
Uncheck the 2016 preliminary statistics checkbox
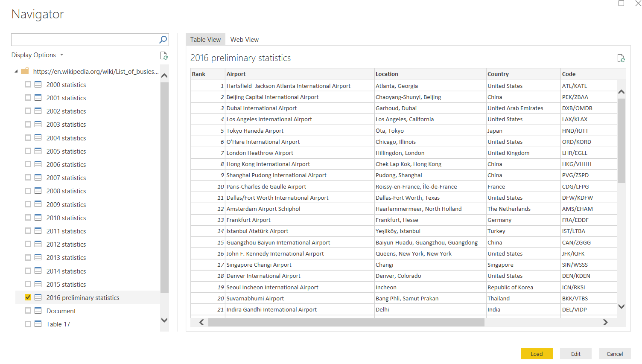pyautogui.click(x=28, y=297)
